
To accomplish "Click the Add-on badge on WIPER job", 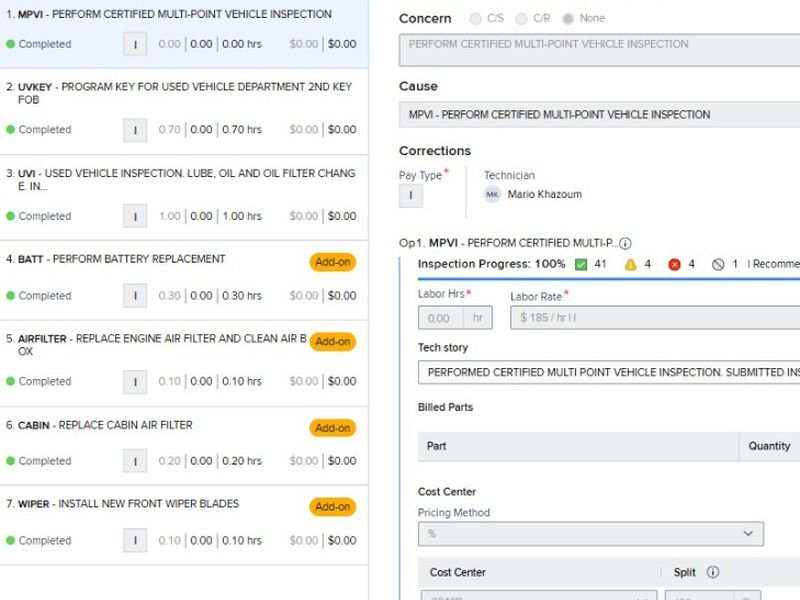I will (x=332, y=507).
